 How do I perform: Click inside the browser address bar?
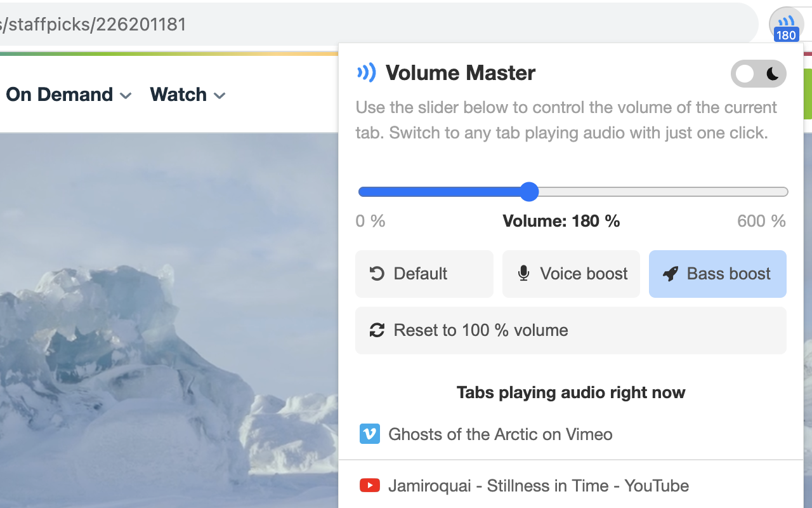(254, 24)
